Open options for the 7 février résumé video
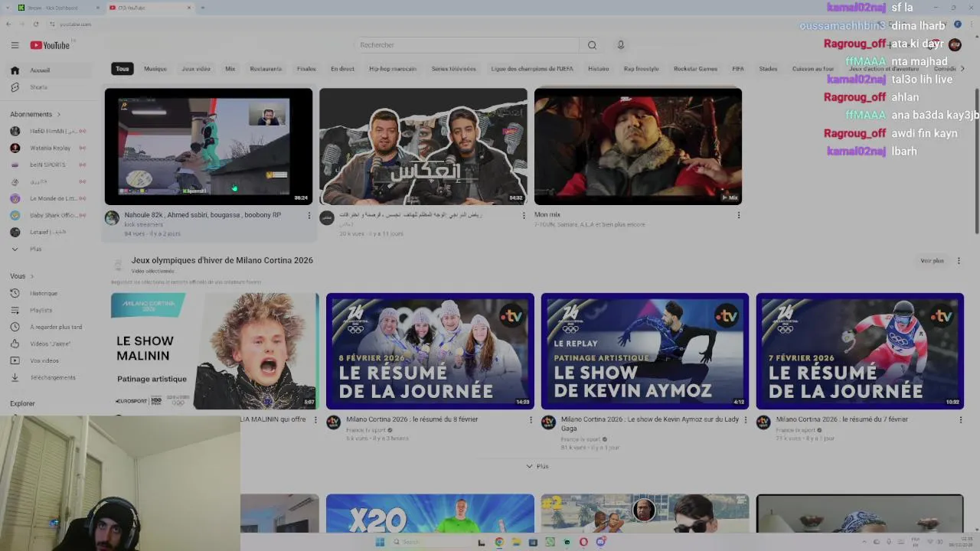This screenshot has height=551, width=980. click(961, 420)
